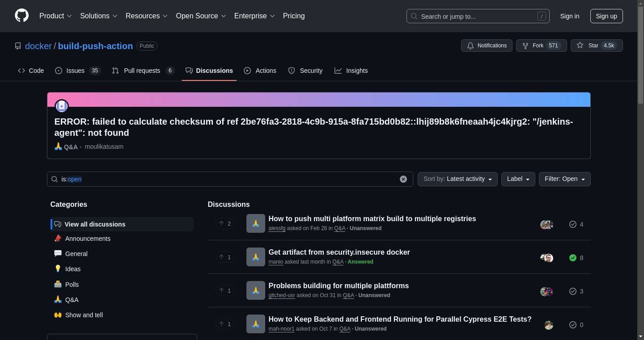Viewport: 644px width, 340px height.
Task: Open the Parallel Cypress E2E Tests discussion
Action: (x=400, y=319)
